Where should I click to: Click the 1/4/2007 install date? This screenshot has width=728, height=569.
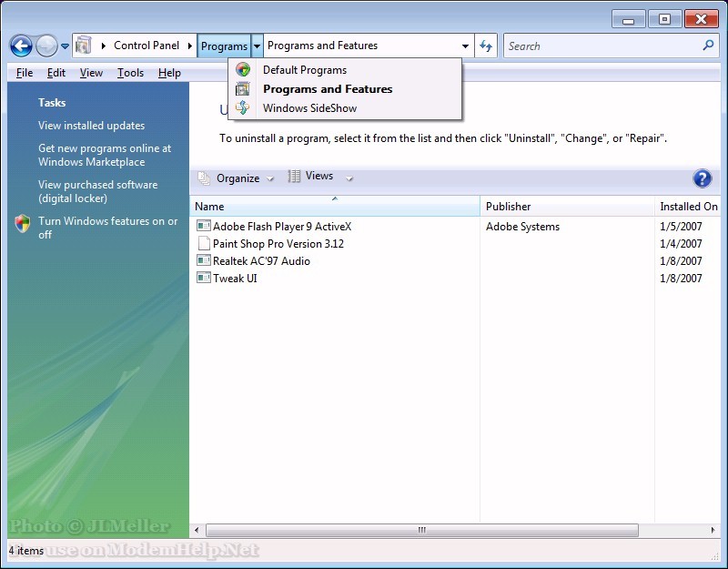(681, 244)
